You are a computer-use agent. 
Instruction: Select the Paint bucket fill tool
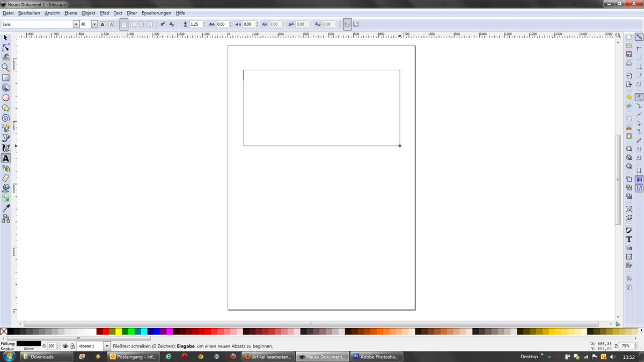pos(6,188)
